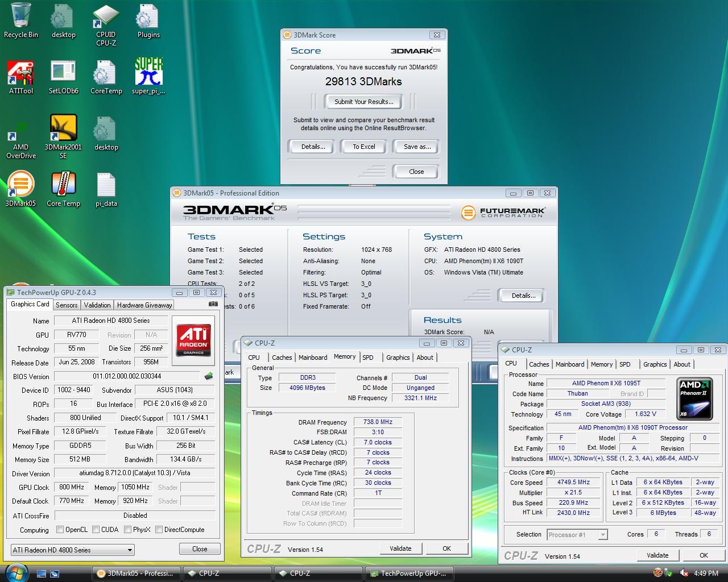The width and height of the screenshot is (728, 582).
Task: Click the Futuremark logo in 3DMark05
Action: (503, 213)
